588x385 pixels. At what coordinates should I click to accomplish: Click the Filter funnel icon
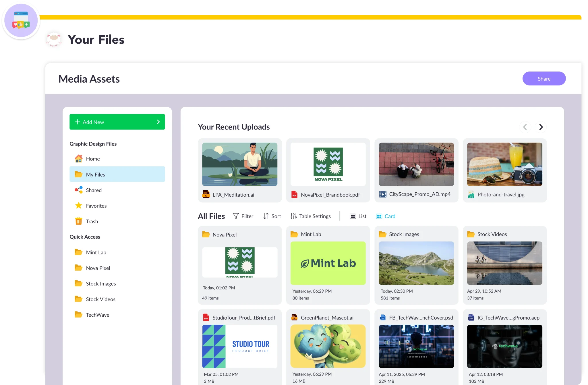(236, 216)
